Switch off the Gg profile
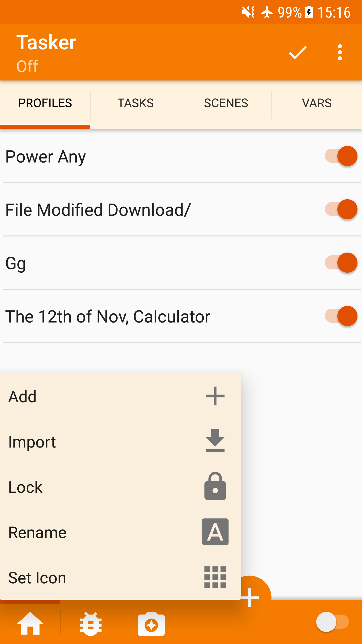The width and height of the screenshot is (362, 644). 341,263
